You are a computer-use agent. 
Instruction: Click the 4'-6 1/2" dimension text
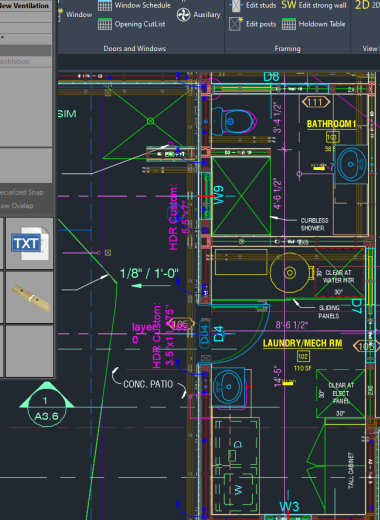coord(277,194)
